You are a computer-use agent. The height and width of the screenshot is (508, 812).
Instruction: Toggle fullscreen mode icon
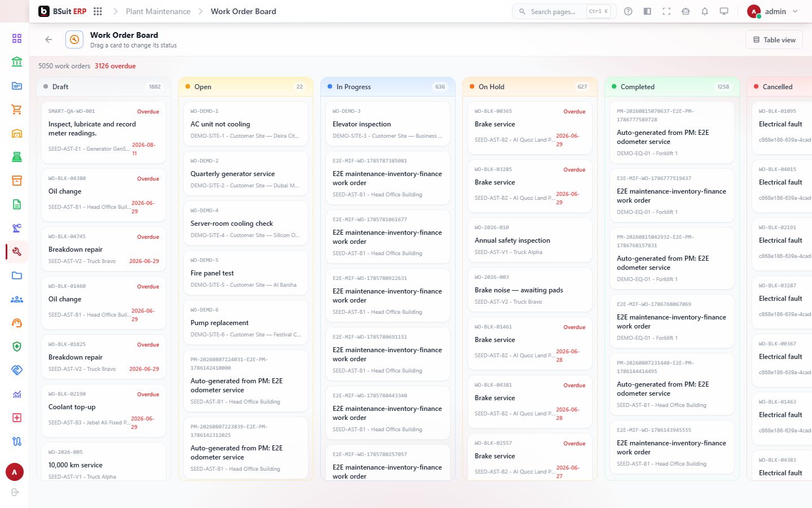point(667,11)
